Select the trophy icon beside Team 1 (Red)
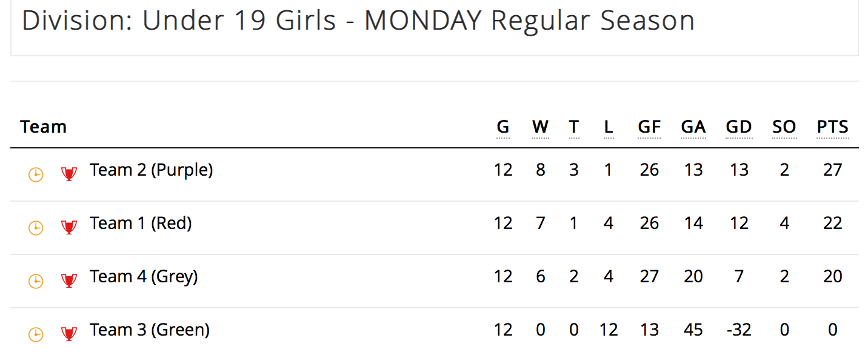868x355 pixels. click(x=69, y=228)
